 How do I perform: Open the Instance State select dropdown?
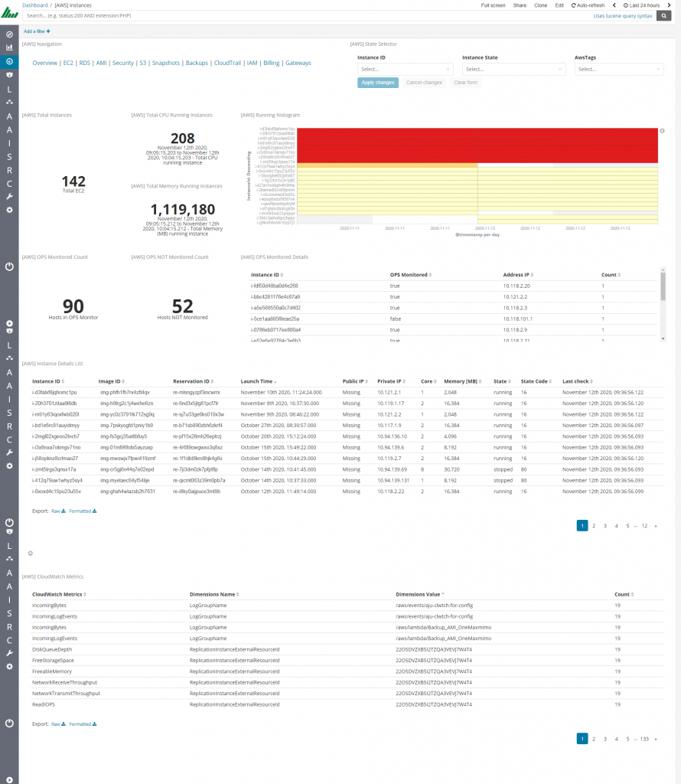click(x=513, y=69)
